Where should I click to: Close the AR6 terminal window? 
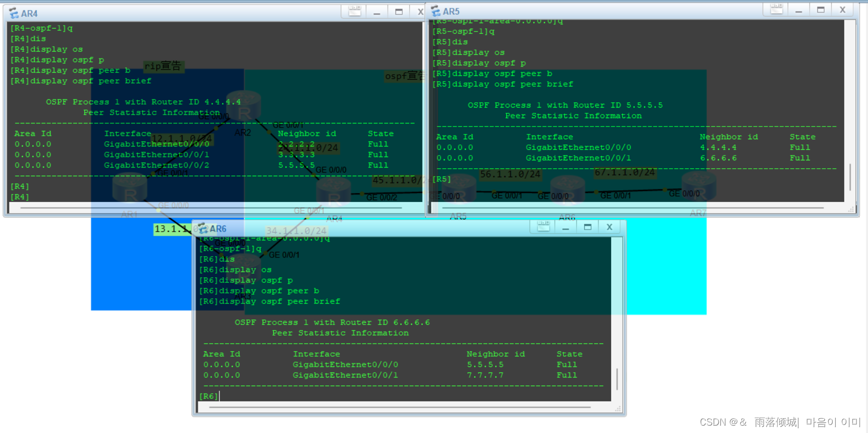[x=610, y=227]
